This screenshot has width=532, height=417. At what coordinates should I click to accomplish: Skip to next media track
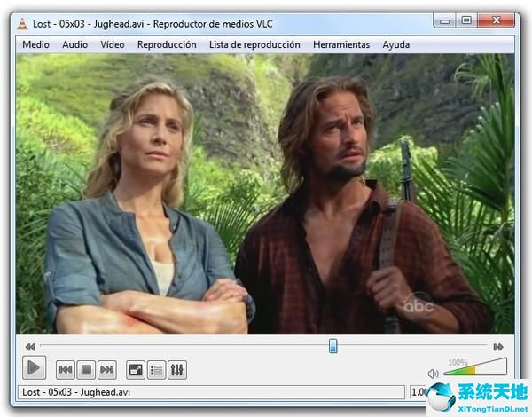click(107, 369)
